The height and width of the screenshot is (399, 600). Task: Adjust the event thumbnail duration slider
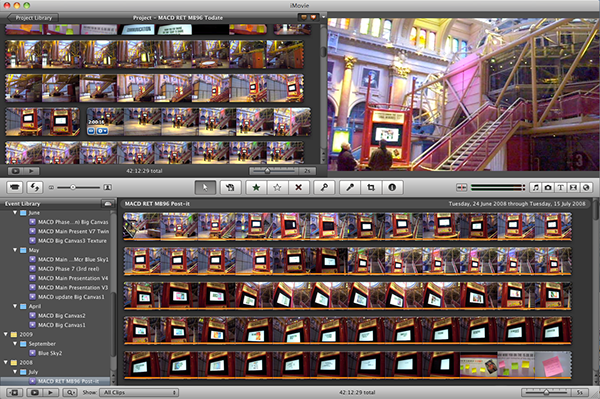546,392
